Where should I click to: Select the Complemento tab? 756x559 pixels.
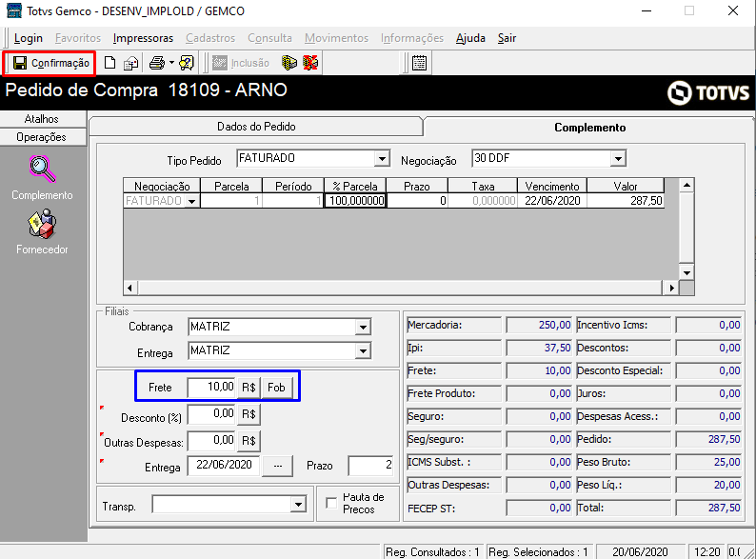(589, 128)
